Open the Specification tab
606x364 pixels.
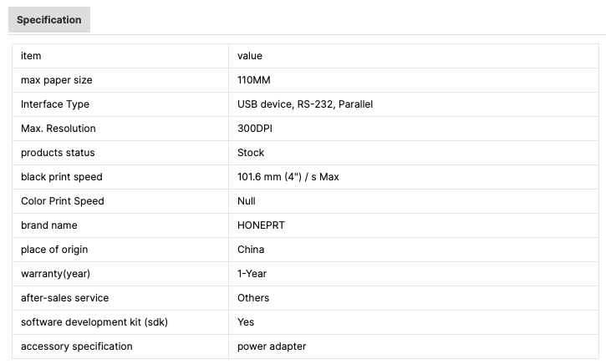49,20
